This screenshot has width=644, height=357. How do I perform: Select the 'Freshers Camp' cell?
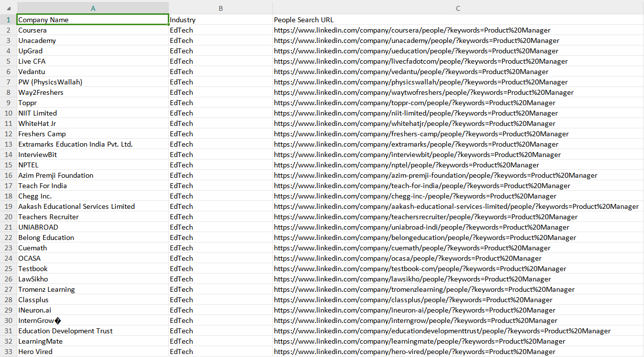coord(93,134)
